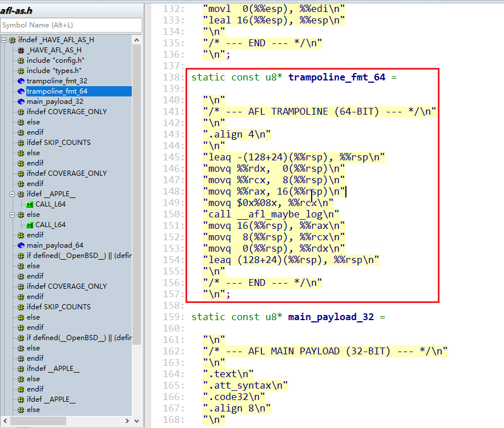Screen dimensions: 504x428
Task: Click the horizontal scroll left arrow
Action: pos(5,421)
